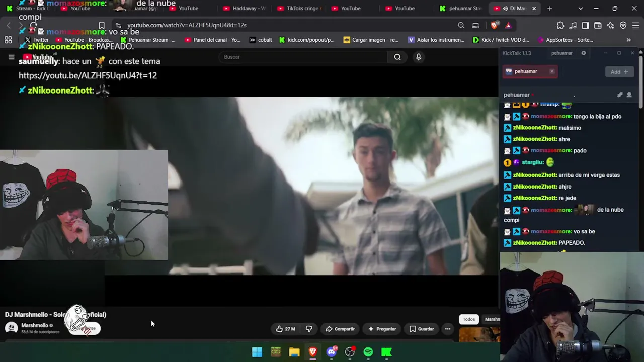The image size is (644, 362).
Task: Dislike the DJ Marshmello video
Action: point(309,329)
